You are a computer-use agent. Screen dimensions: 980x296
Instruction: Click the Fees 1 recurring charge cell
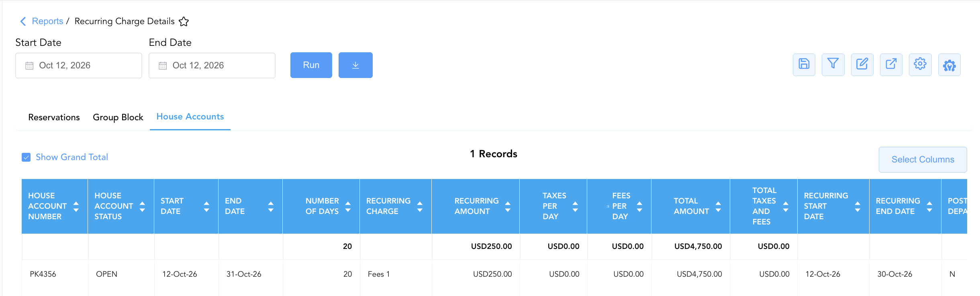379,274
